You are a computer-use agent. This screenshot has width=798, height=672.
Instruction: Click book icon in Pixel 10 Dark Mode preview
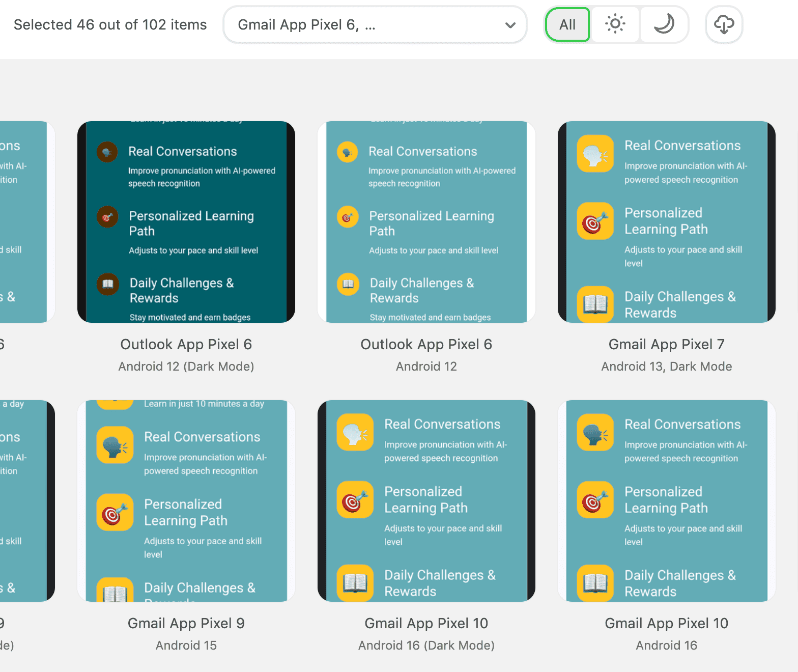click(x=355, y=583)
